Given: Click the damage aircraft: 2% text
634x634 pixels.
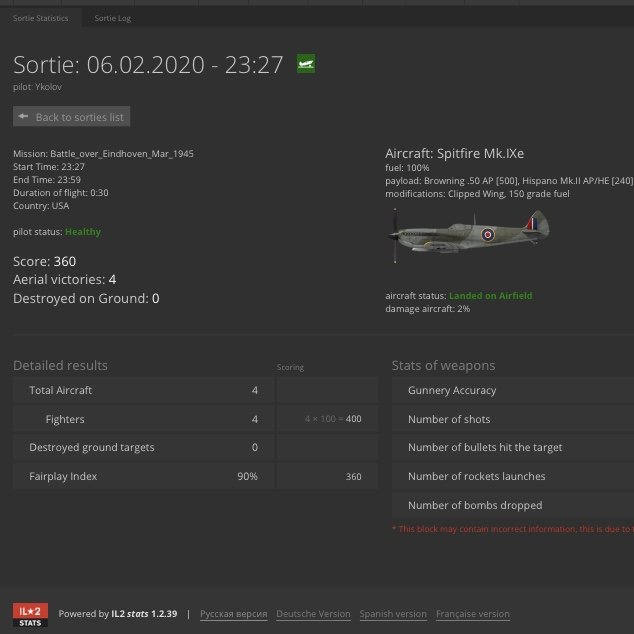Looking at the screenshot, I should [427, 309].
